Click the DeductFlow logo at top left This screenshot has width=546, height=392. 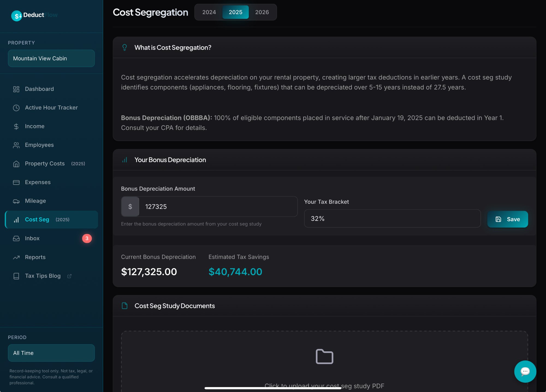pos(34,15)
